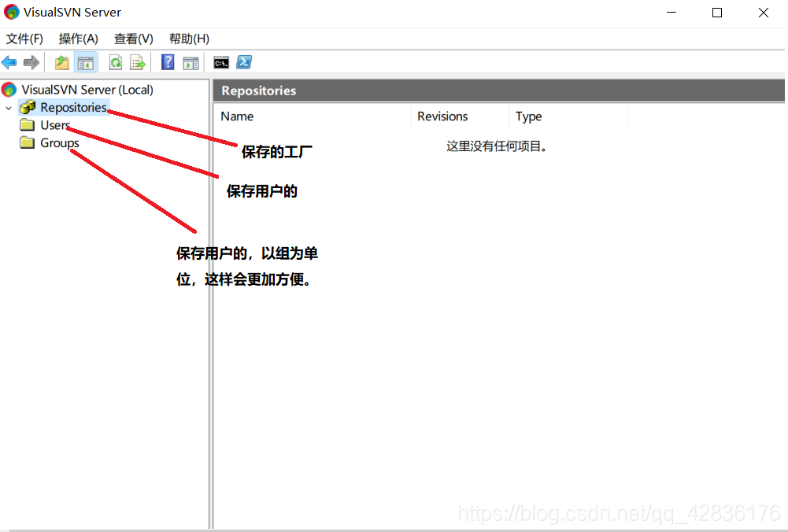This screenshot has width=788, height=532.
Task: Open the 文件(F) menu
Action: 24,39
